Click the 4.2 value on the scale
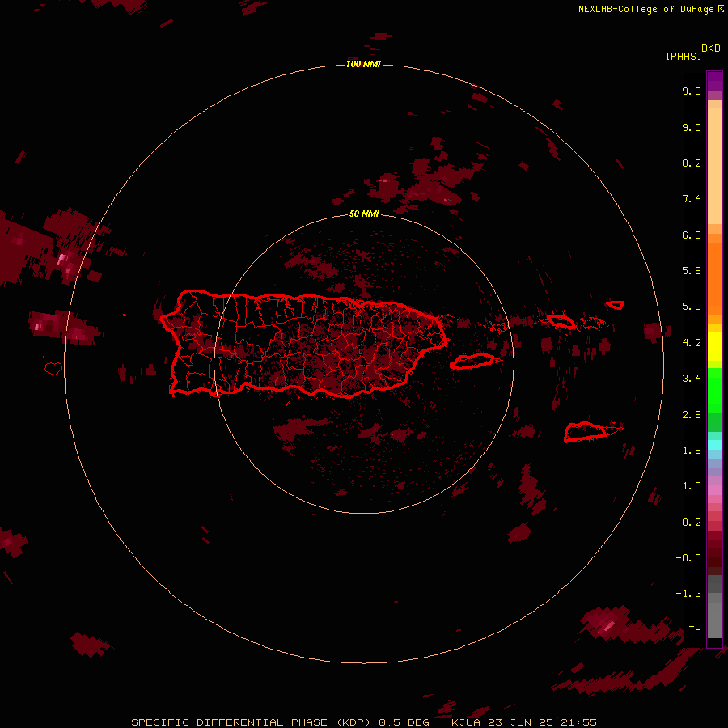The height and width of the screenshot is (728, 728). point(692,343)
